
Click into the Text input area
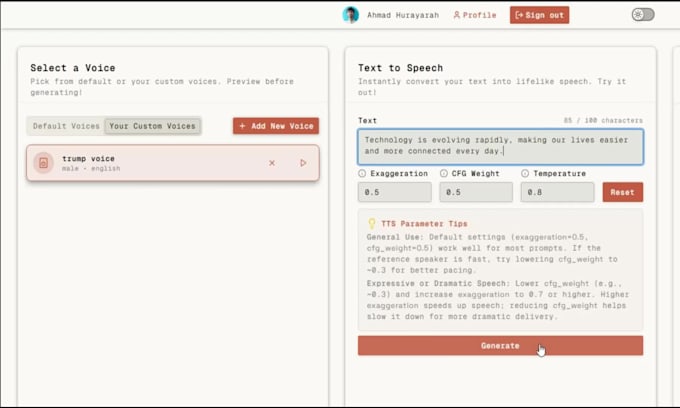[500, 147]
